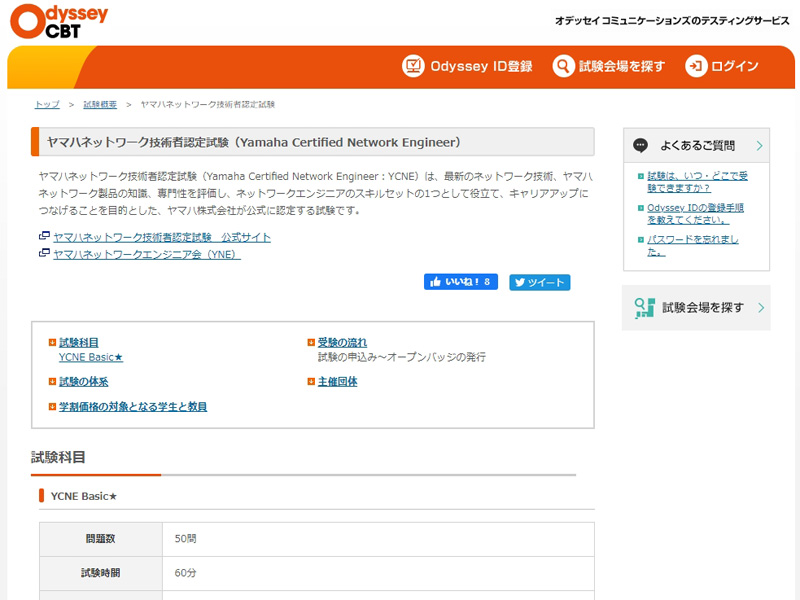Open FAQ 試験は、いつ・どこで受験できますか？

tap(697, 182)
